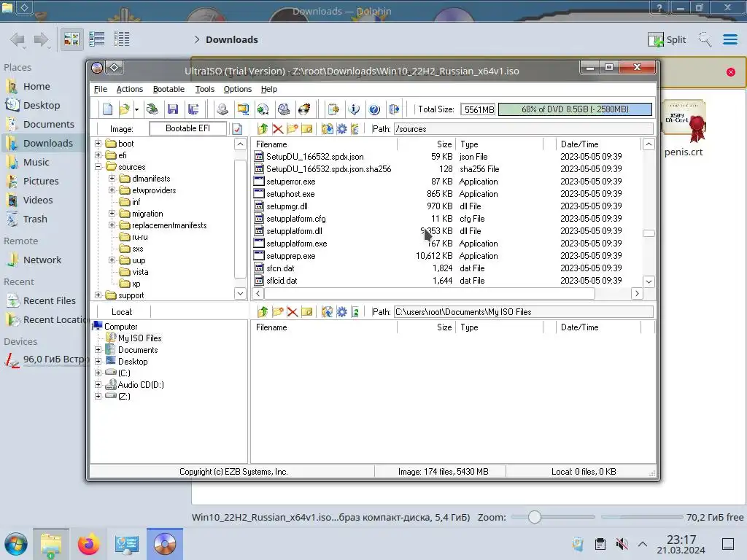This screenshot has width=747, height=560.
Task: Click the Open CD/DVD green disc icon
Action: point(152,109)
